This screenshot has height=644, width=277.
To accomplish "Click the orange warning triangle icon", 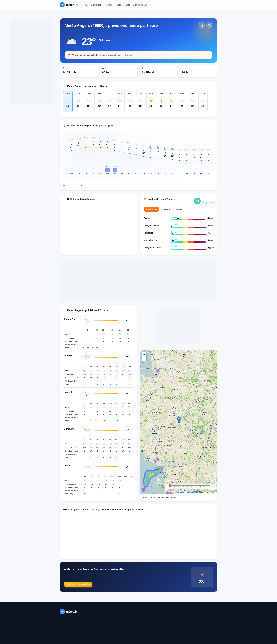I will tap(69, 55).
